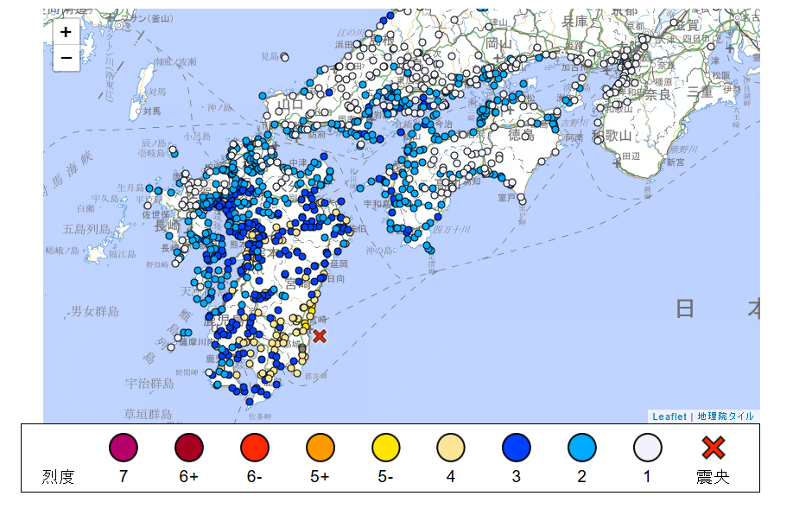Click the intensity 2 light blue legend circle
Viewport: 812px width, 515px height.
[582, 448]
